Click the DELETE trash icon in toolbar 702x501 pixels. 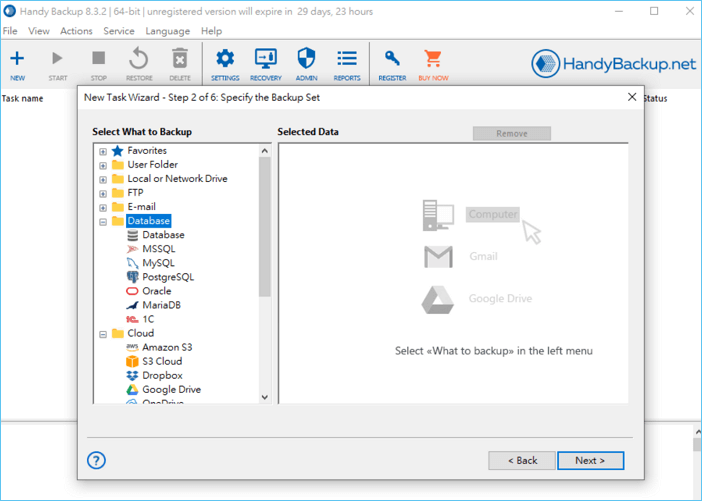(x=180, y=59)
